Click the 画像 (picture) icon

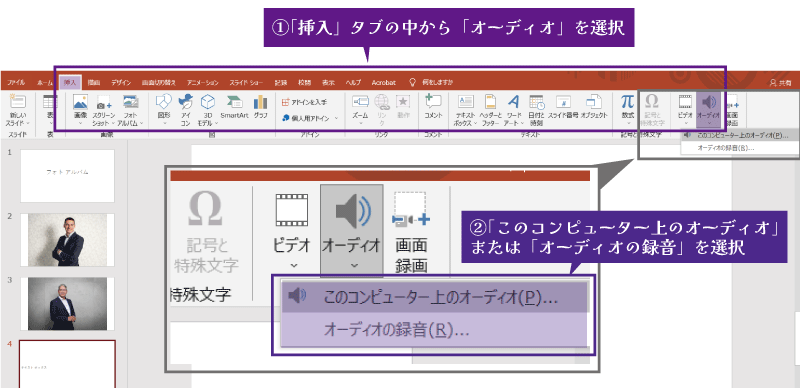click(x=81, y=102)
